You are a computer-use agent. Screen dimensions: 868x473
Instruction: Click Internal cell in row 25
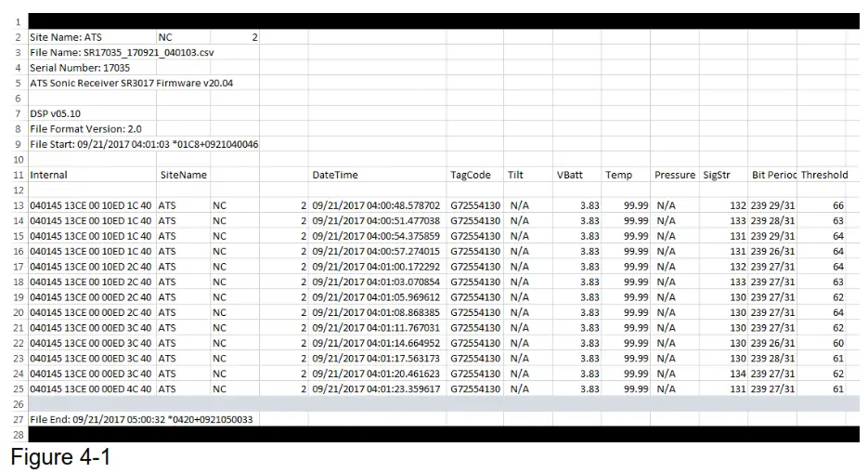[92, 388]
